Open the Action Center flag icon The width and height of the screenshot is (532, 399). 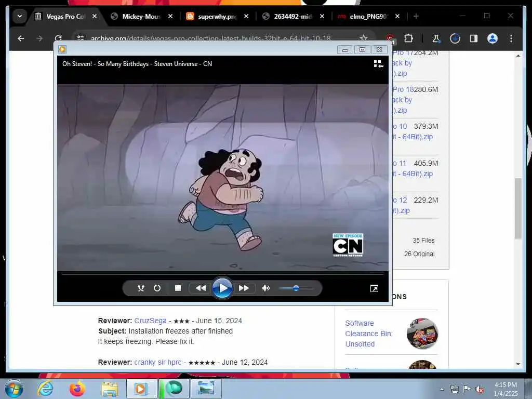467,389
